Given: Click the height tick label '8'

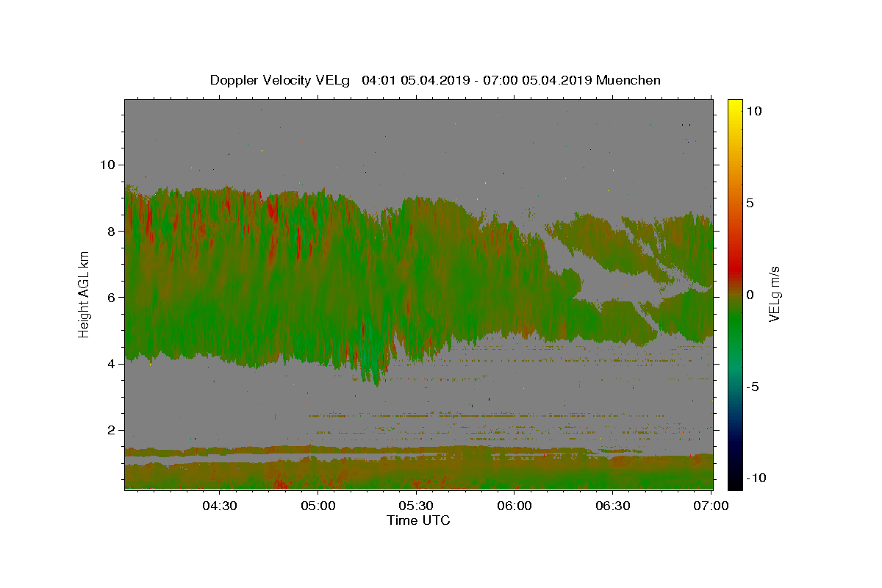Looking at the screenshot, I should [110, 231].
